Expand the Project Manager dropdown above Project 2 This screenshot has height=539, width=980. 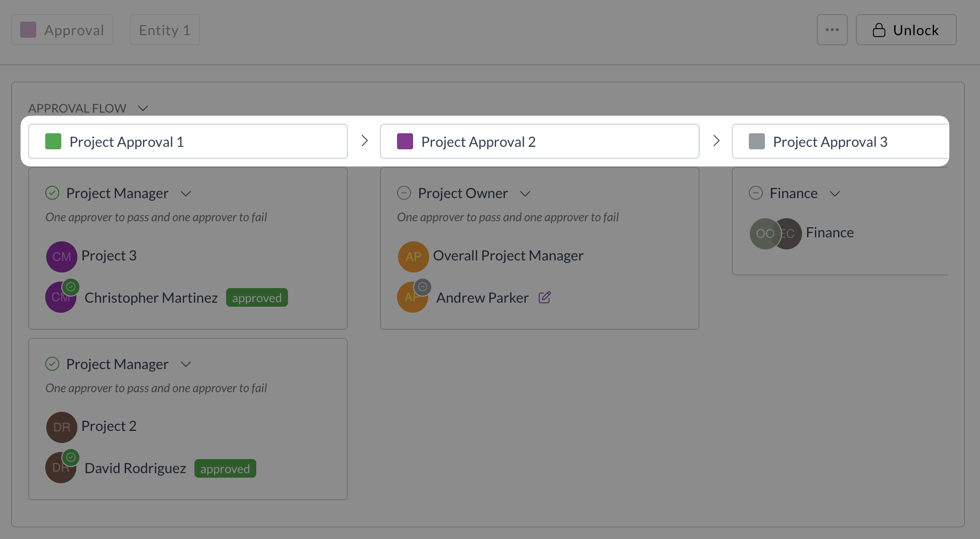(186, 365)
